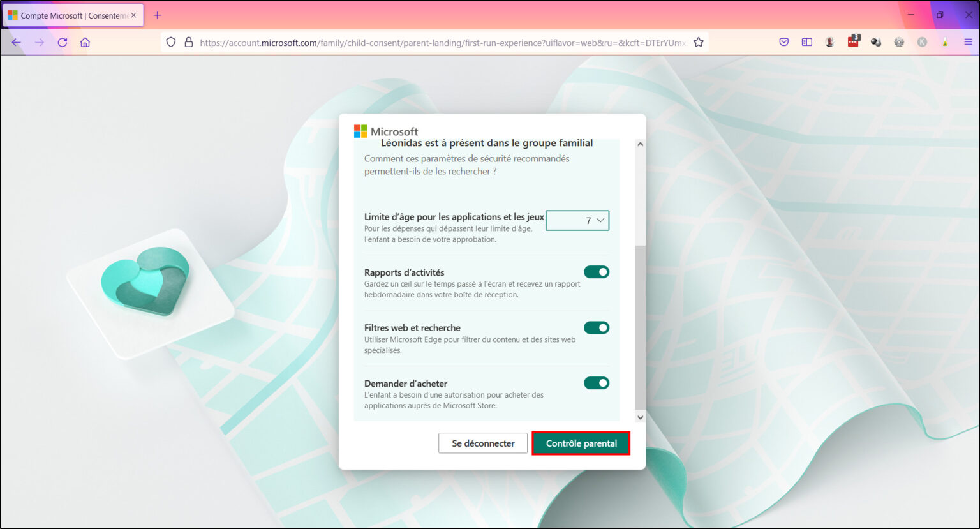Click Limite d'âge pour les applications label
This screenshot has height=529, width=980.
(454, 217)
